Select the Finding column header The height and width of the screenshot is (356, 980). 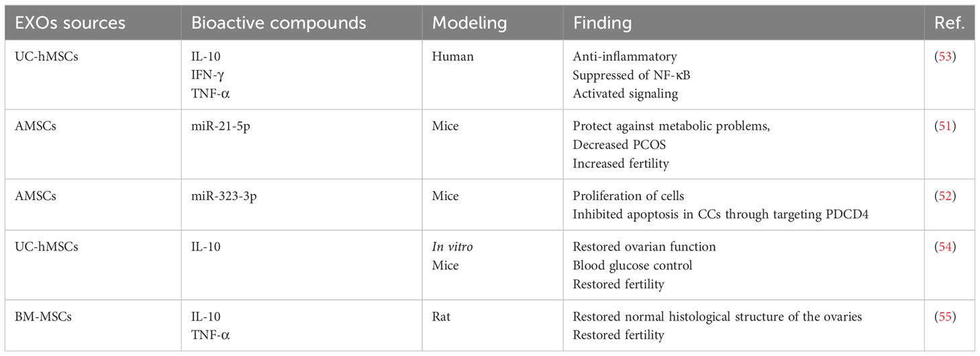click(602, 23)
